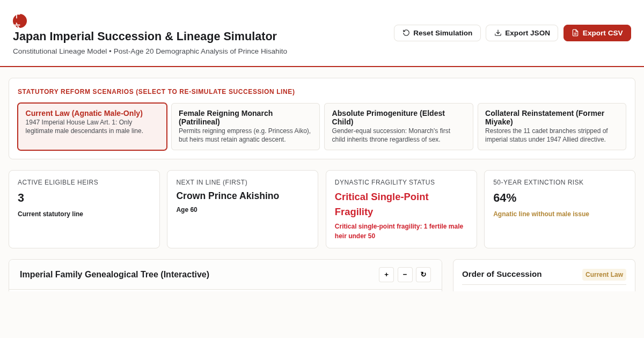Click the Critical Single-Point Fragility status
Image resolution: width=644 pixels, height=338 pixels.
[382, 204]
